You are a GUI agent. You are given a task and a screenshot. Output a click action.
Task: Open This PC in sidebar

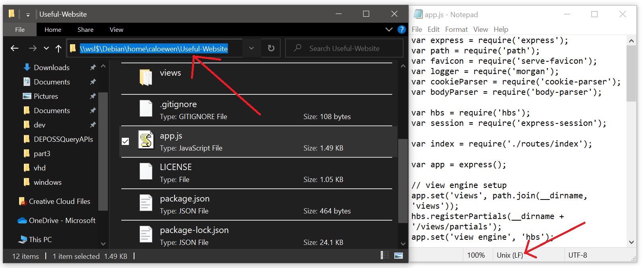pos(40,239)
